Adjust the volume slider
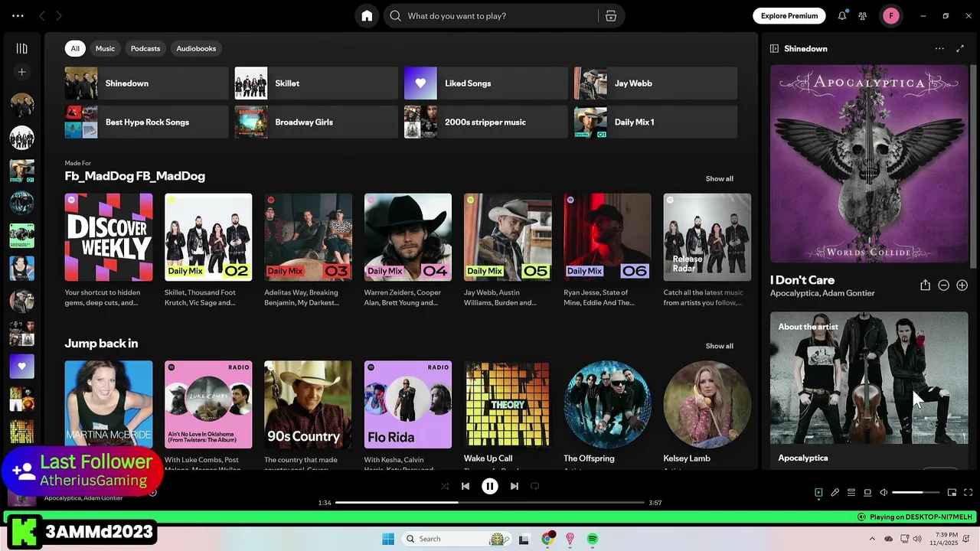The width and height of the screenshot is (980, 551). point(916,493)
